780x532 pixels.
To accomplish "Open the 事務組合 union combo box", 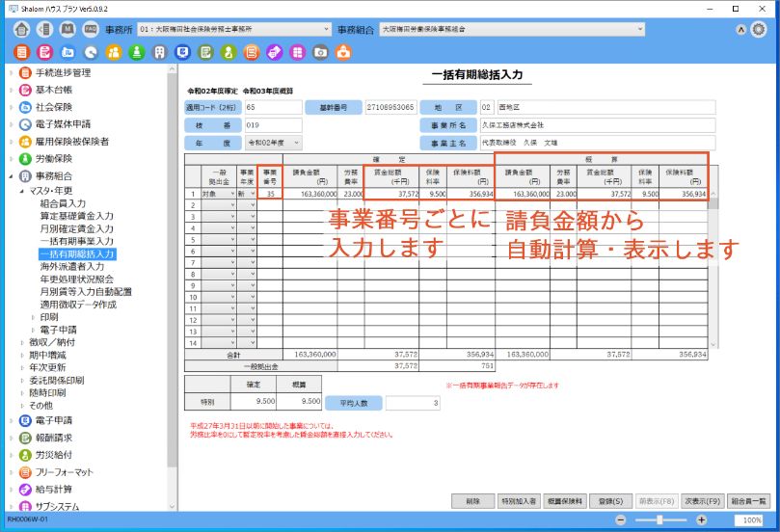I will (512, 29).
